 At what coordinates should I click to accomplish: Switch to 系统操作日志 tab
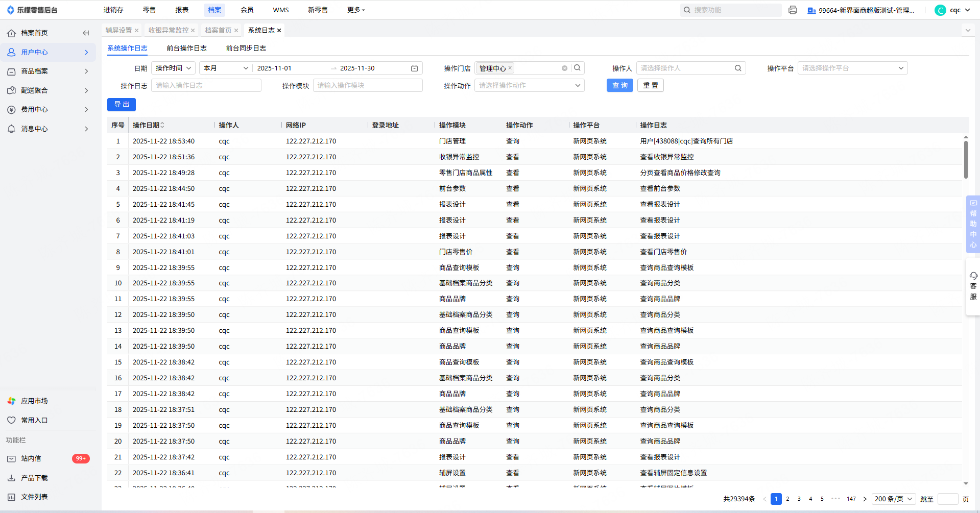coord(127,48)
